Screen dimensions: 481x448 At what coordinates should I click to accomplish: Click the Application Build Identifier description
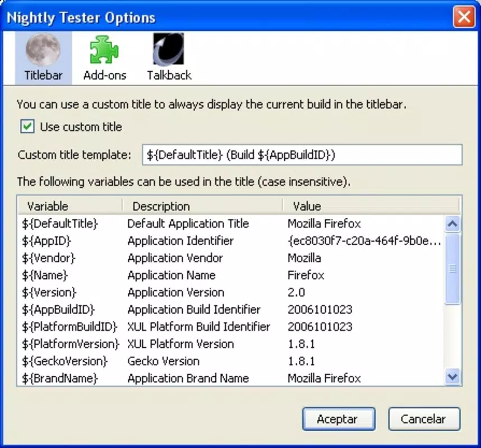194,310
